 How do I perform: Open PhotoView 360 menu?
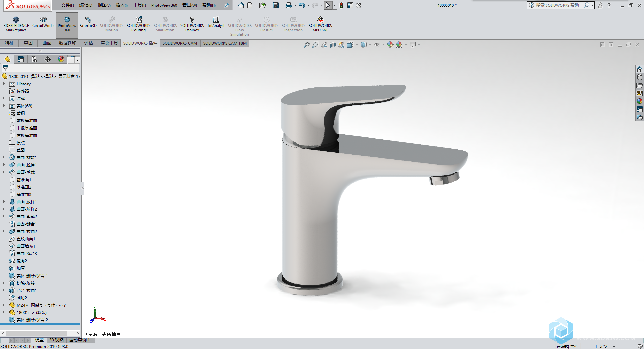point(164,5)
